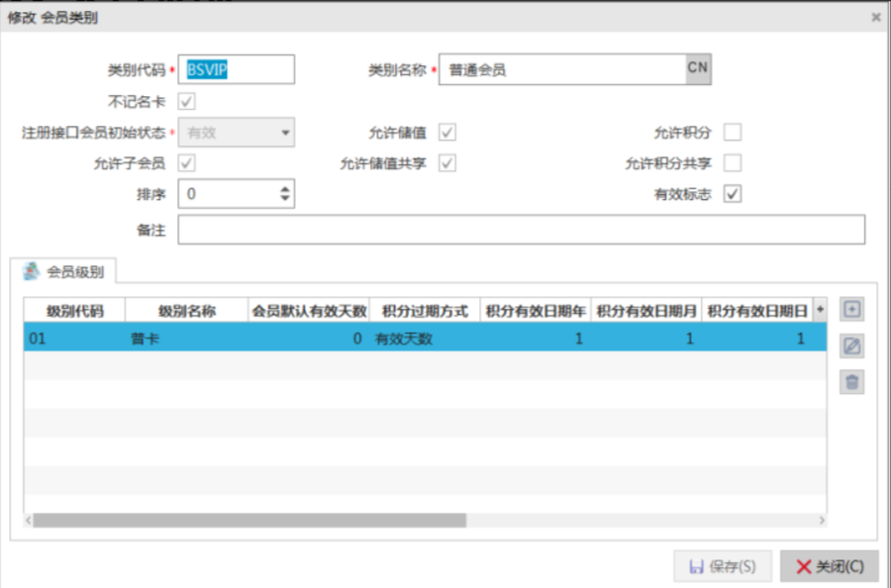Click the edit member level pencil icon
The height and width of the screenshot is (588, 891).
(851, 346)
